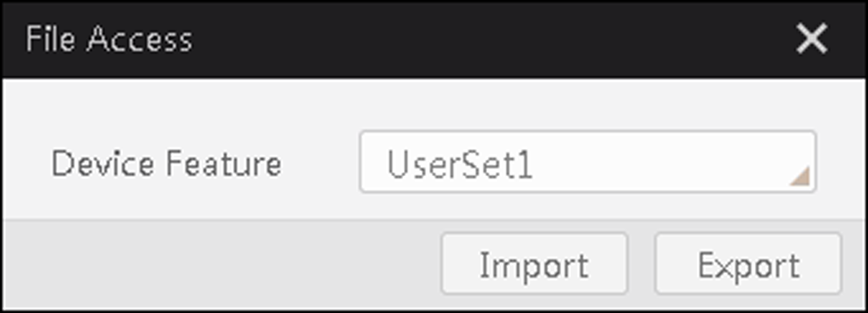Image resolution: width=868 pixels, height=313 pixels.
Task: Open the Device Feature dropdown
Action: 588,161
